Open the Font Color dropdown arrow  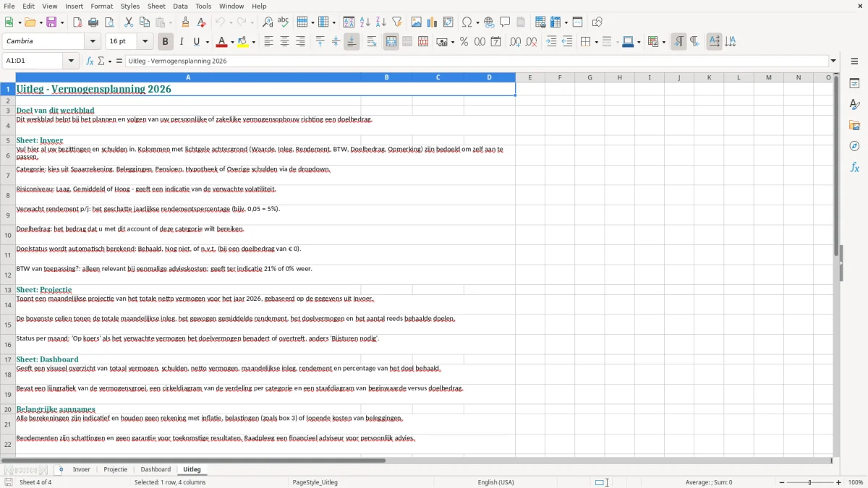point(232,42)
